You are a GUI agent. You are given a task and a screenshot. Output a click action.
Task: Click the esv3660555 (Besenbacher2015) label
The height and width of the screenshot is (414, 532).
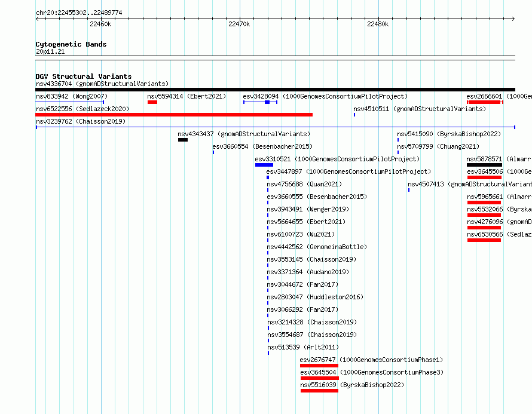[x=317, y=197]
